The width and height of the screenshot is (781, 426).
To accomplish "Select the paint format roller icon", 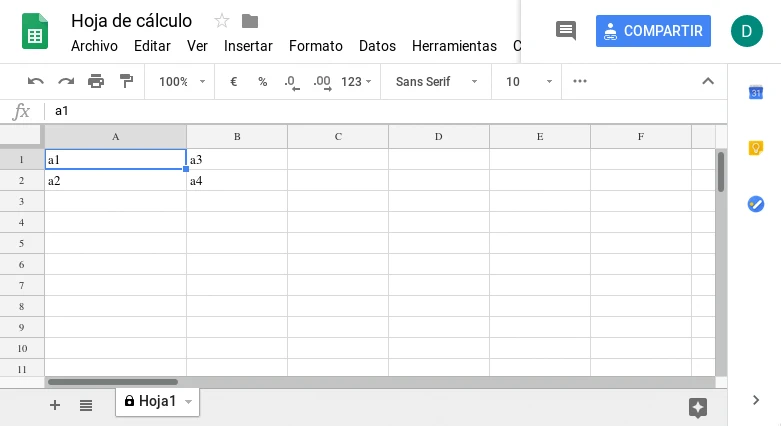I will click(x=126, y=82).
